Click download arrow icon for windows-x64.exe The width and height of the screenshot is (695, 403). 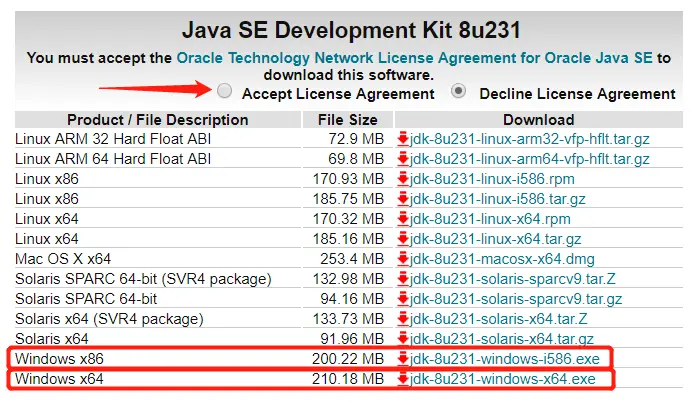click(x=403, y=378)
